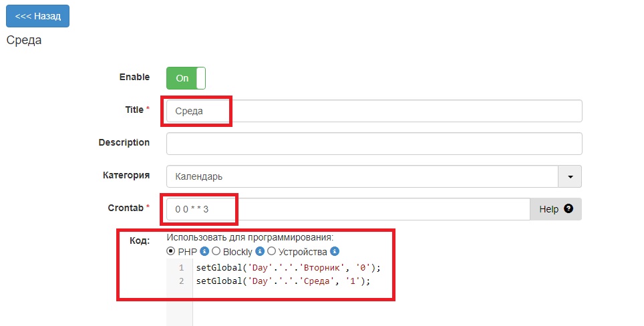Open the Категория dropdown arrow
This screenshot has width=644, height=326.
[x=570, y=176]
